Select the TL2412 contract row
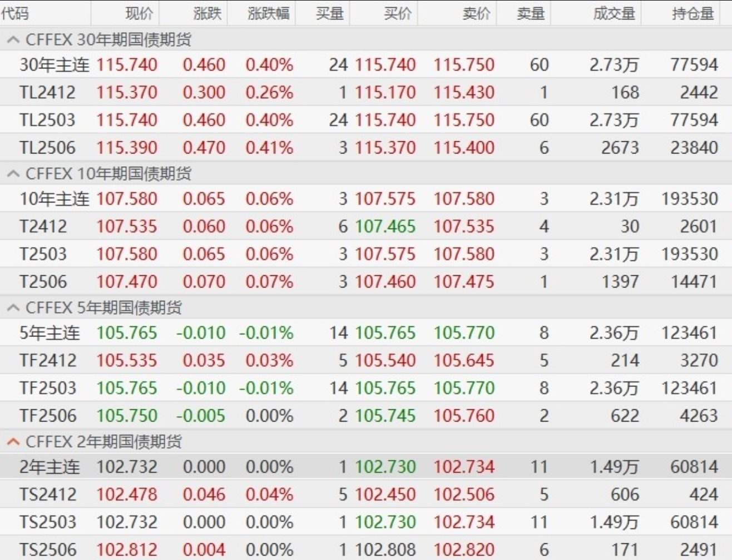This screenshot has height=560, width=732. click(47, 92)
